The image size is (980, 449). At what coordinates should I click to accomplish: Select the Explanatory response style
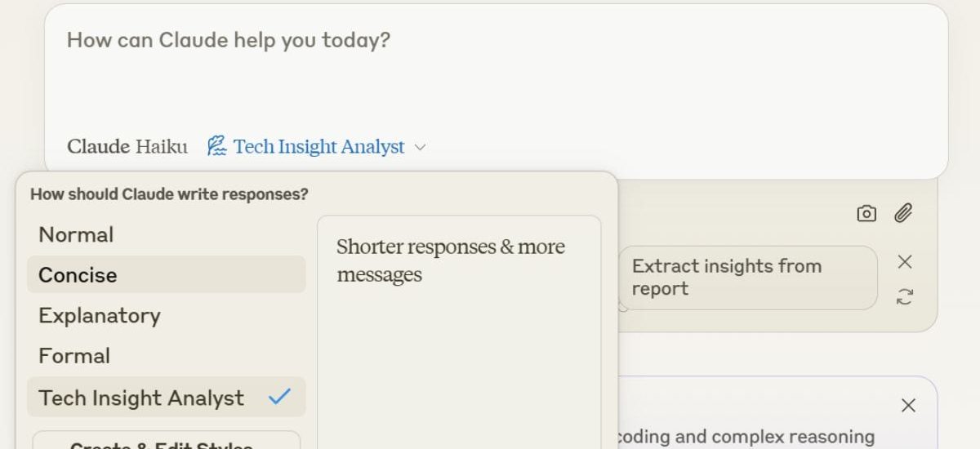tap(100, 316)
